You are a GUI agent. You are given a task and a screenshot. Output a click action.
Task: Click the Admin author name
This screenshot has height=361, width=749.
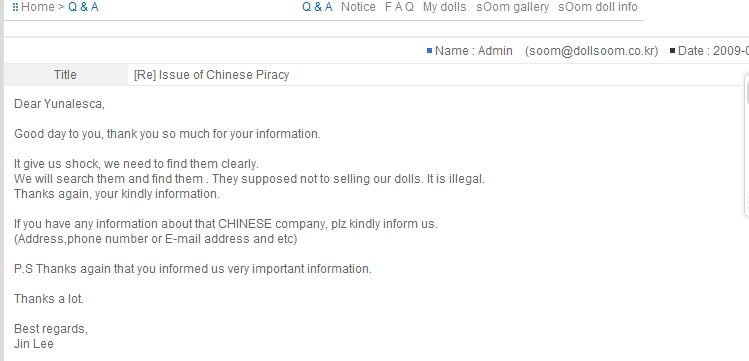tap(495, 51)
